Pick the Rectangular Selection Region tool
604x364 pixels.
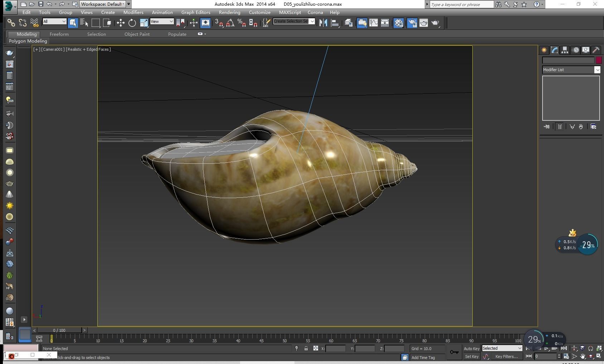click(x=96, y=23)
